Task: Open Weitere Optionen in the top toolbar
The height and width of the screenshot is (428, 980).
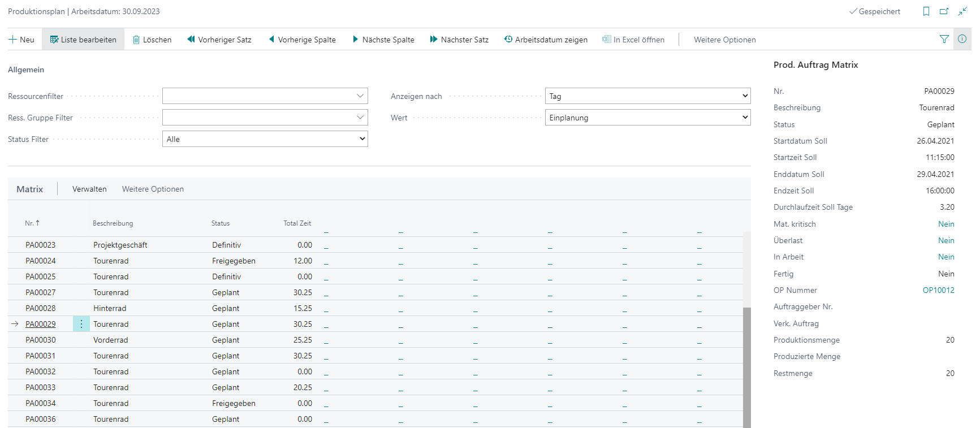Action: click(725, 40)
